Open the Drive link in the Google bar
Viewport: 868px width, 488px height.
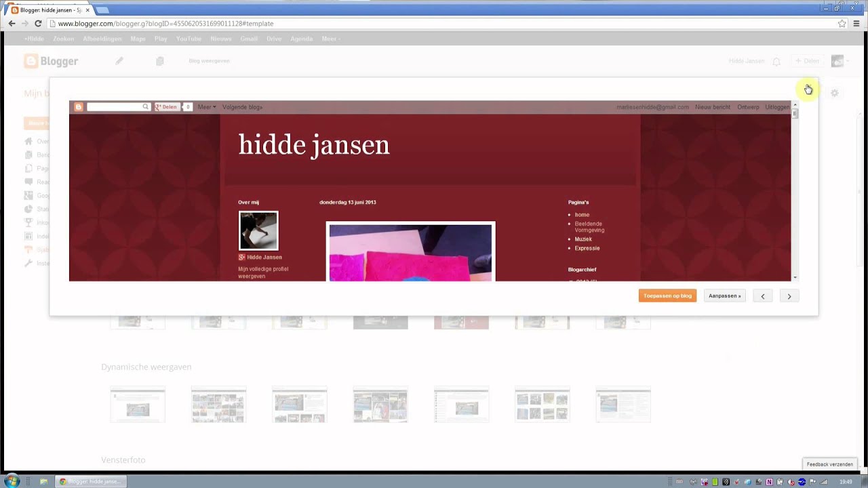click(274, 39)
